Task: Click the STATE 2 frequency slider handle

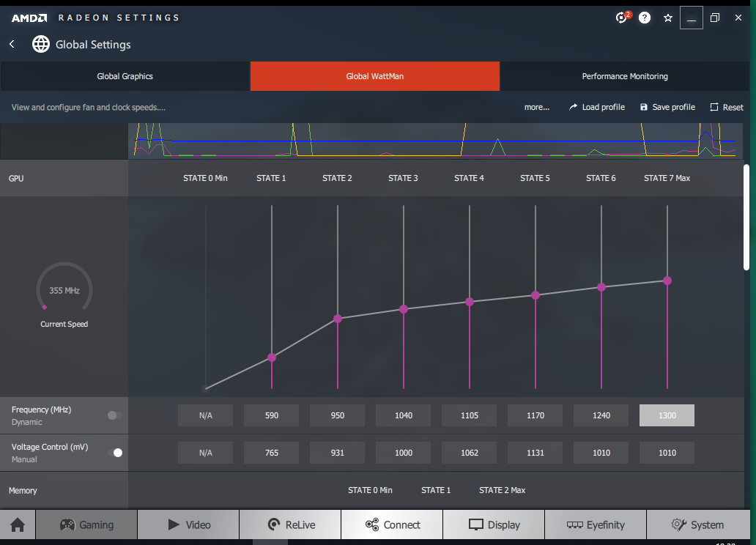Action: click(338, 319)
